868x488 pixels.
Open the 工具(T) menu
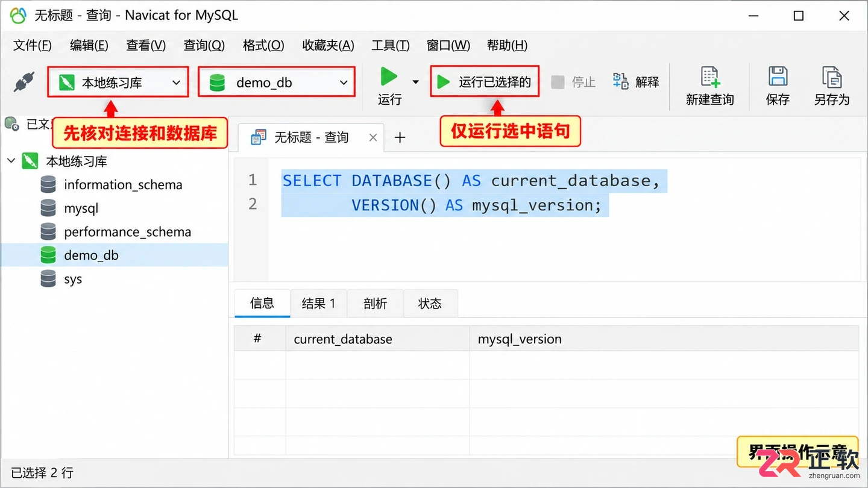[x=391, y=45]
